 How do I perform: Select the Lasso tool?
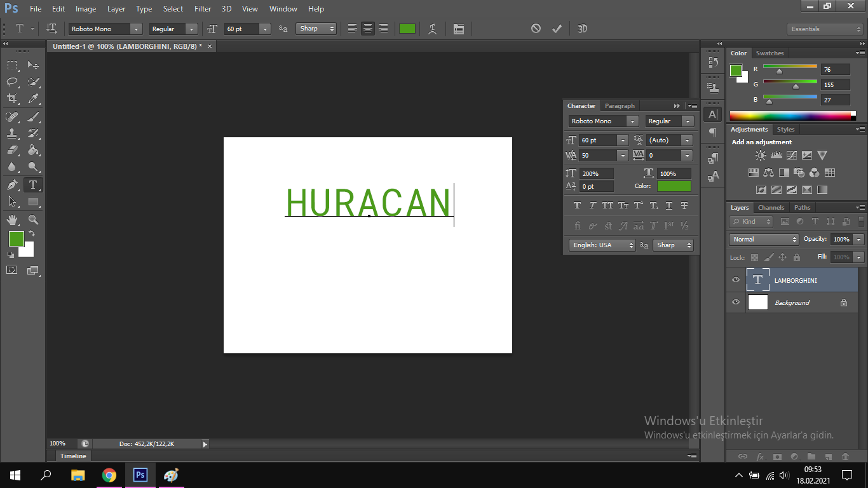tap(12, 82)
